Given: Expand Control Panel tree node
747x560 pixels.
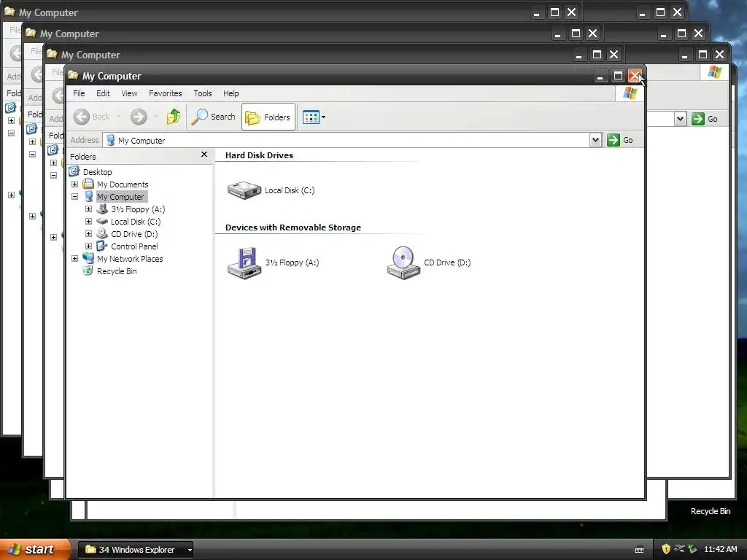Looking at the screenshot, I should [88, 246].
